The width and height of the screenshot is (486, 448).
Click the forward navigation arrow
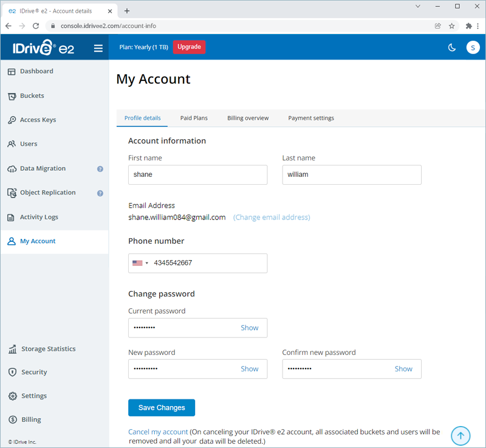click(x=22, y=26)
